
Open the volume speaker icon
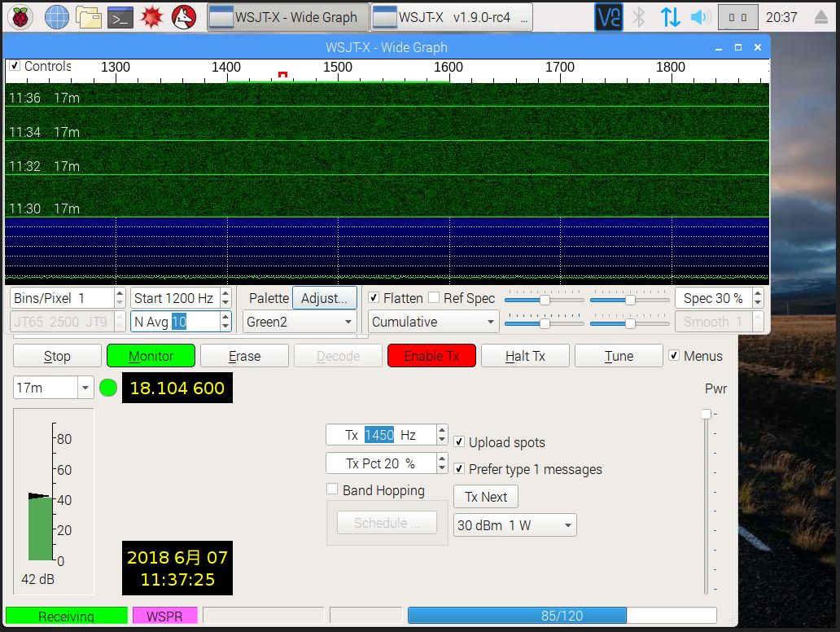point(700,17)
